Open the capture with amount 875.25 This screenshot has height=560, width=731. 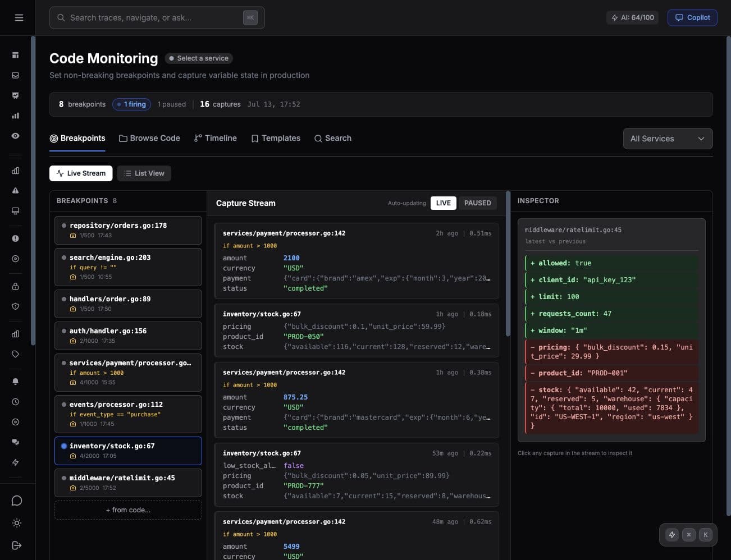(x=357, y=400)
